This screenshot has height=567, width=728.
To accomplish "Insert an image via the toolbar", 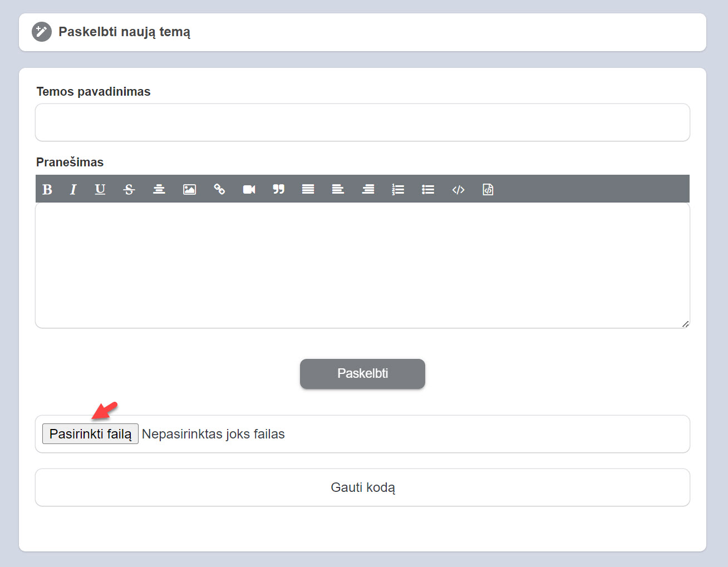I will [x=190, y=190].
